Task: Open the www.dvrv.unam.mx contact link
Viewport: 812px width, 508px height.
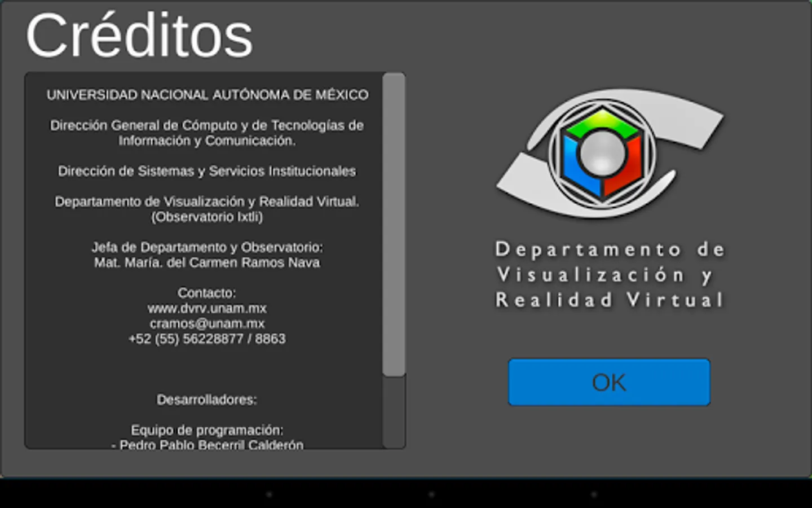Action: click(x=207, y=308)
